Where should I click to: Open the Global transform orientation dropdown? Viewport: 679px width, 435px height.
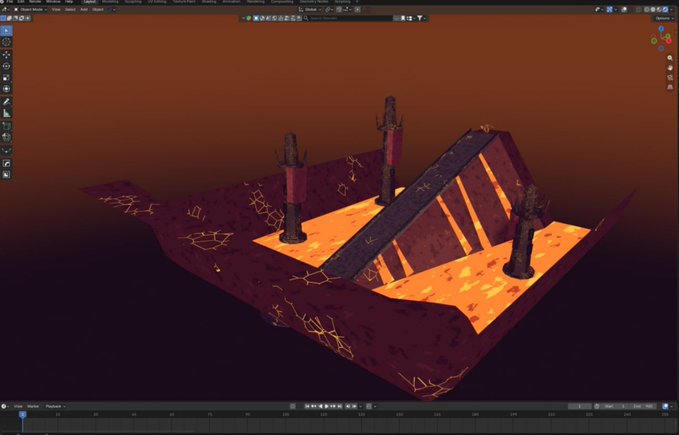click(x=309, y=9)
